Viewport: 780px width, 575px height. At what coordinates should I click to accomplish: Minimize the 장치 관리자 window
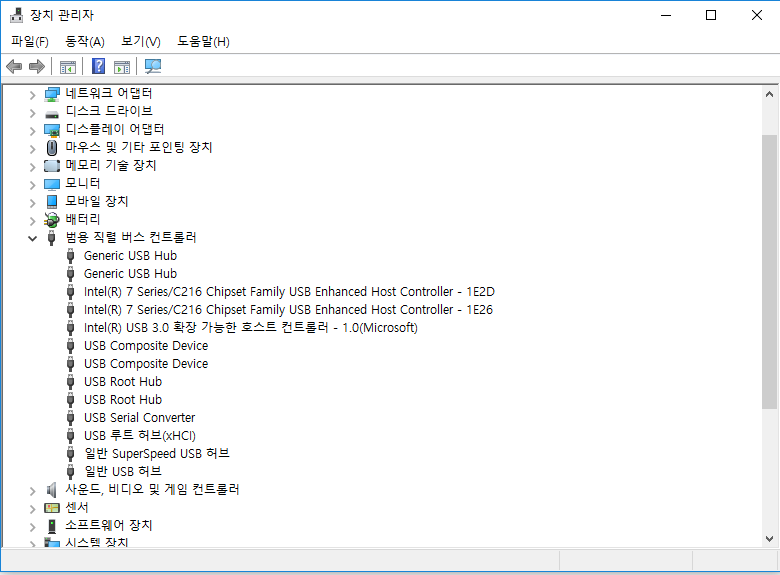coord(666,15)
